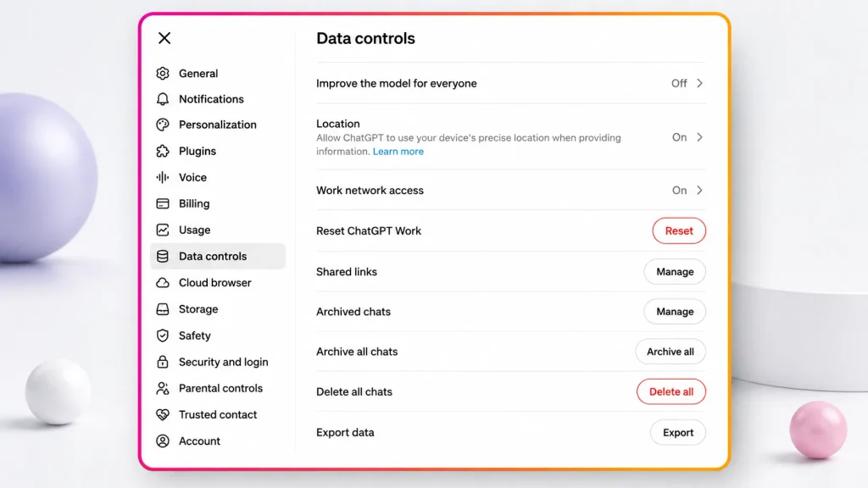Click the Delete all button

671,391
